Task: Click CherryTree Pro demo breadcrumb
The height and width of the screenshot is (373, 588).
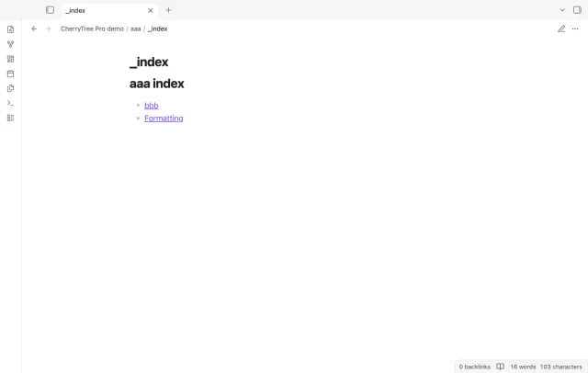Action: (x=92, y=28)
